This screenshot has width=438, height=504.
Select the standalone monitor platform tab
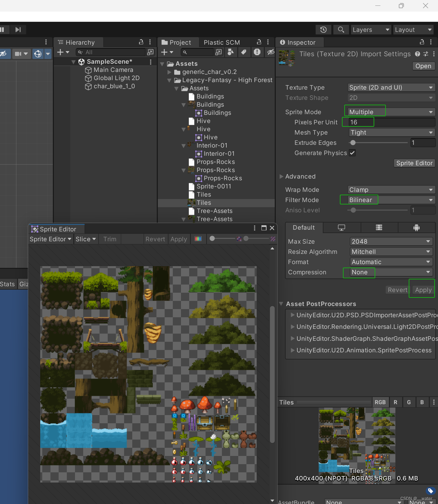click(342, 228)
